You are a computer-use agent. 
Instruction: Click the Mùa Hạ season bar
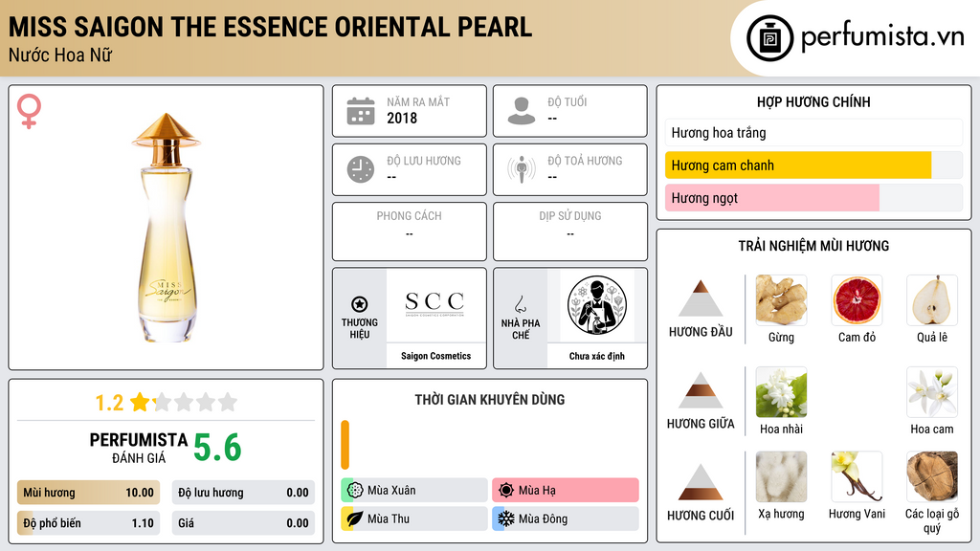click(566, 491)
